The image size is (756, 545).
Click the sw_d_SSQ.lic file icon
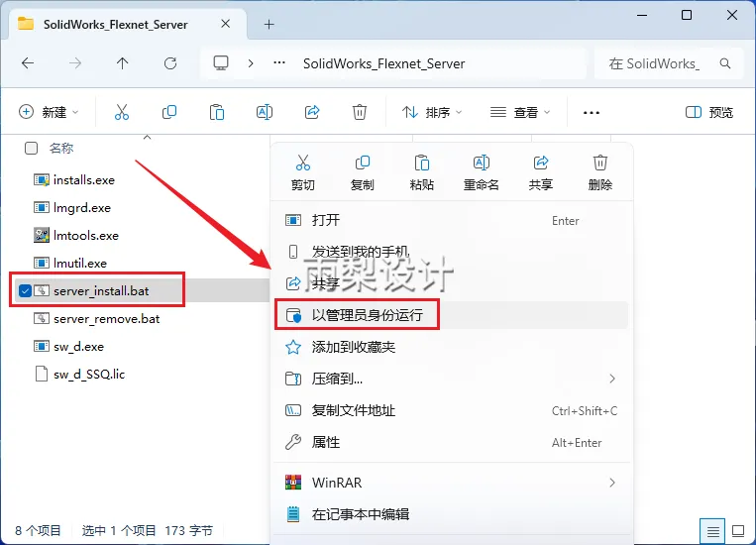tap(42, 375)
